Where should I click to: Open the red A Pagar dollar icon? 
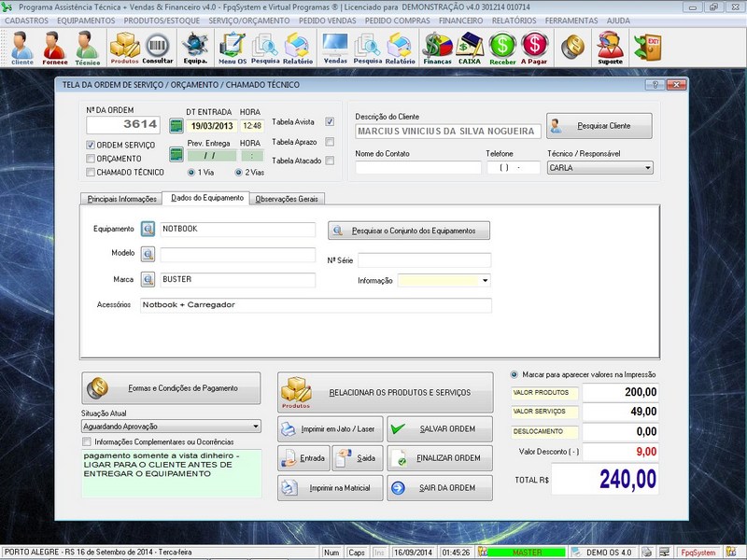[x=534, y=48]
